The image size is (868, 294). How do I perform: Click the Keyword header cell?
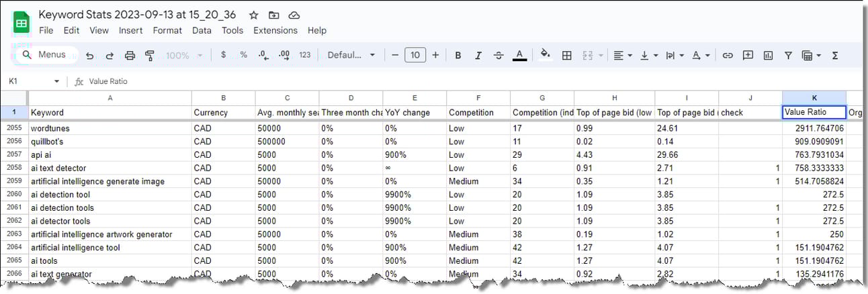pos(110,112)
